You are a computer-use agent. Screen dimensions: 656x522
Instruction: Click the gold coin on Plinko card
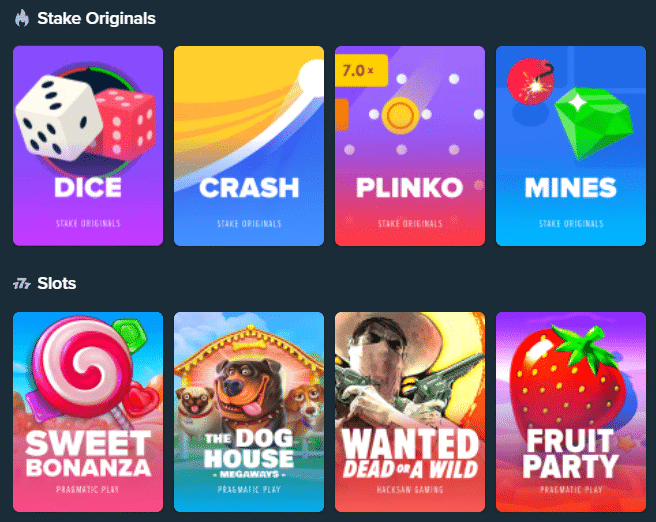400,115
